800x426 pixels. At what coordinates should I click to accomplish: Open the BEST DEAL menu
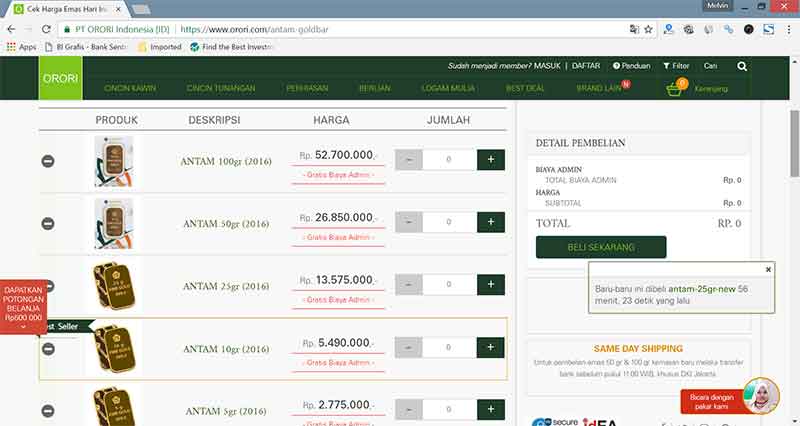pyautogui.click(x=525, y=88)
